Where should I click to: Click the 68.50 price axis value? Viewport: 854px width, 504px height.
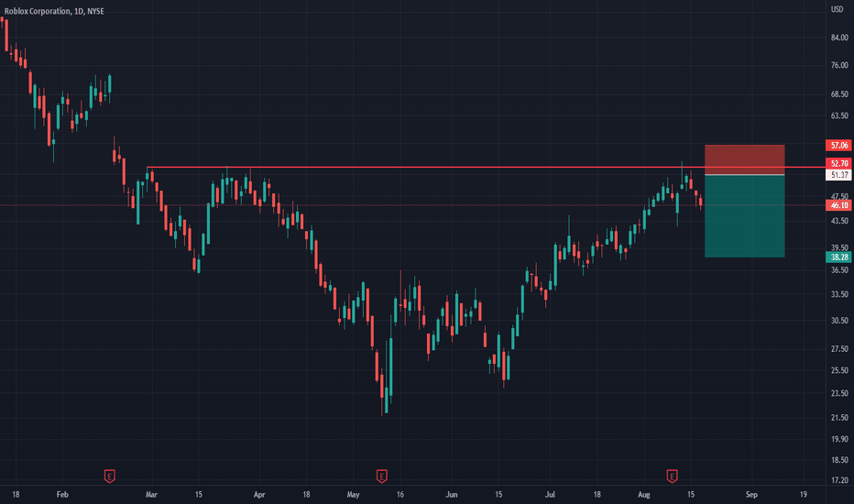click(839, 94)
